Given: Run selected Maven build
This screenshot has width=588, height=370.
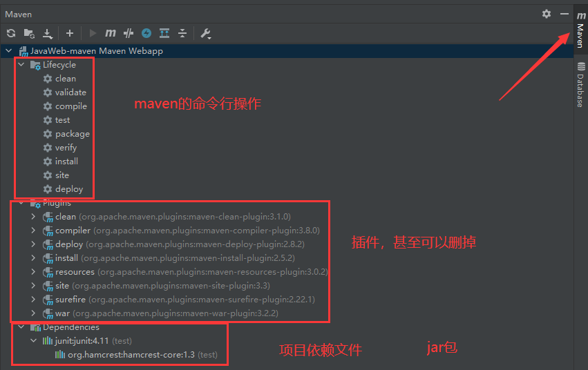Looking at the screenshot, I should point(93,33).
